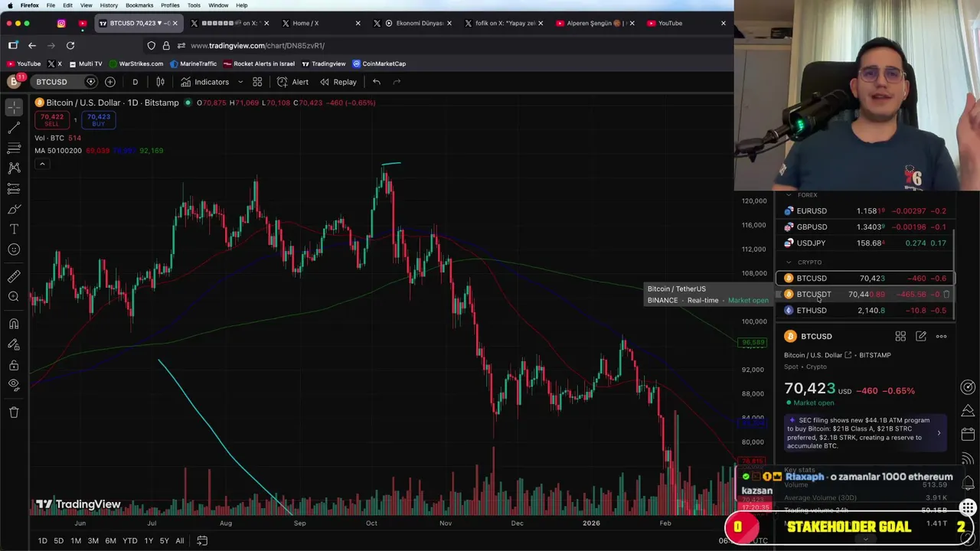
Task: Open the Firefox History menu
Action: (x=109, y=5)
